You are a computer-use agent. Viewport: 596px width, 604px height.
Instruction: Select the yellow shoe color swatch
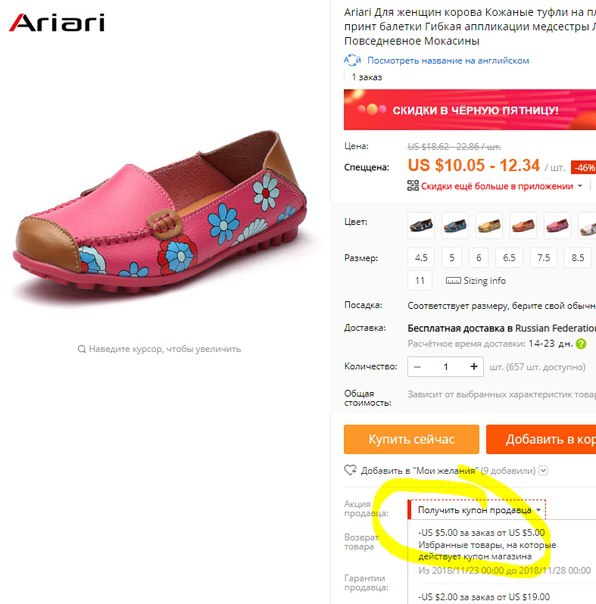489,225
